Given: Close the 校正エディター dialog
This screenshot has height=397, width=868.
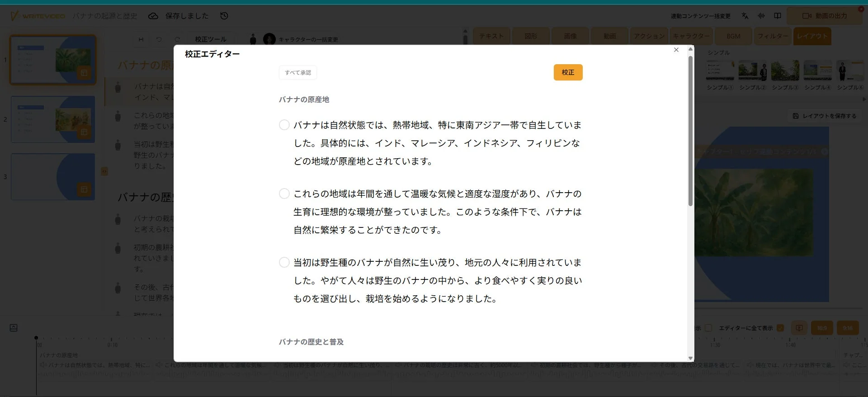Looking at the screenshot, I should [x=676, y=50].
